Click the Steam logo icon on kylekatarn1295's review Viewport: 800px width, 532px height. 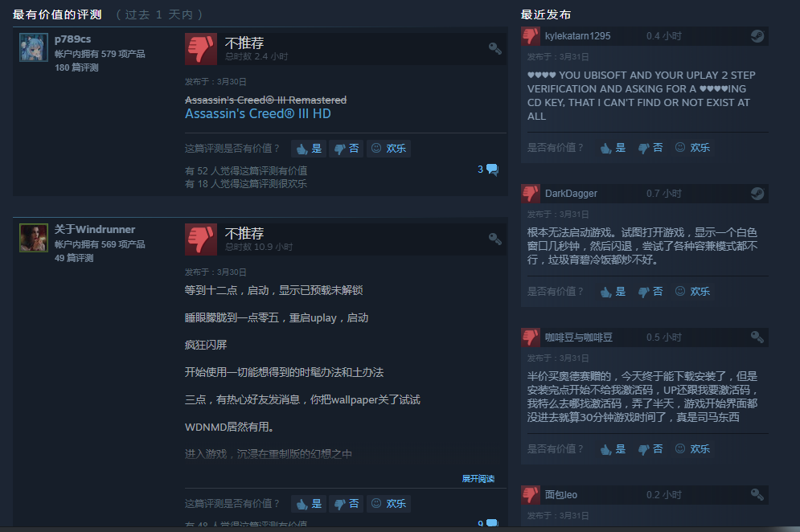[x=757, y=35]
